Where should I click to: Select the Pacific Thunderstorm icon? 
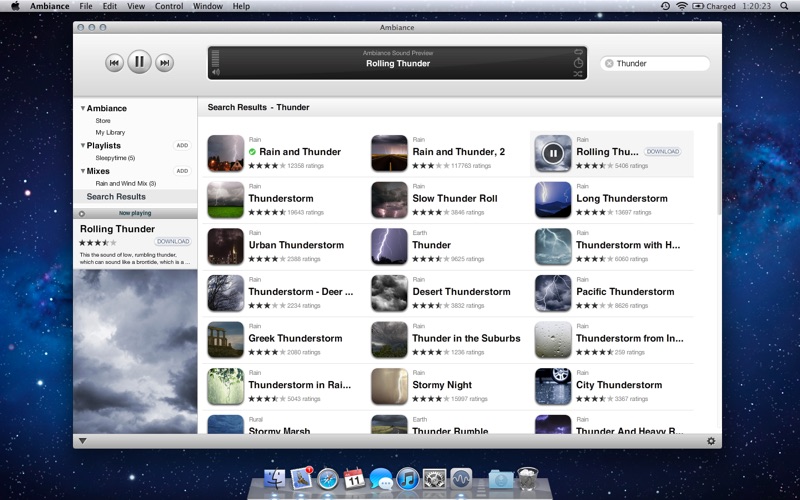pos(553,293)
